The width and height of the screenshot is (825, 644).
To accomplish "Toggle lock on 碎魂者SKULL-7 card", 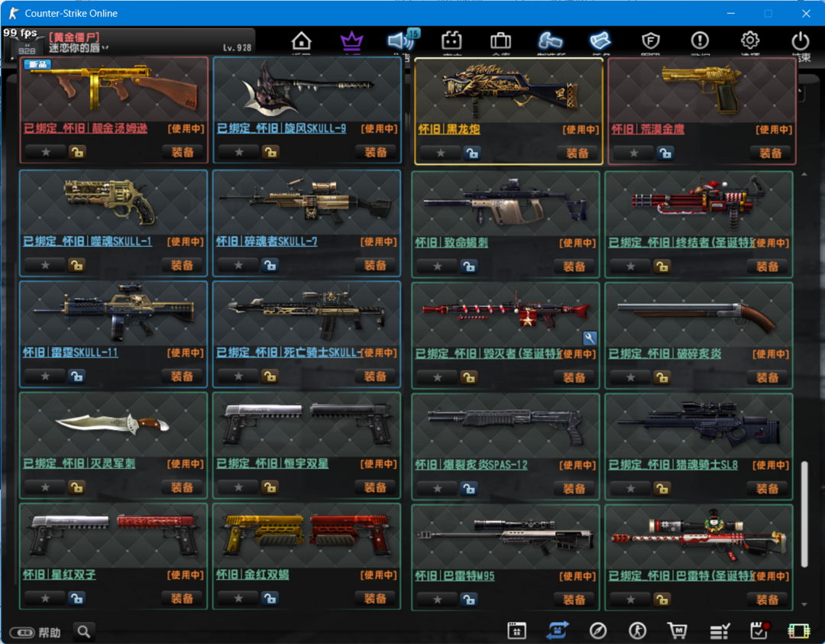I will pyautogui.click(x=270, y=265).
